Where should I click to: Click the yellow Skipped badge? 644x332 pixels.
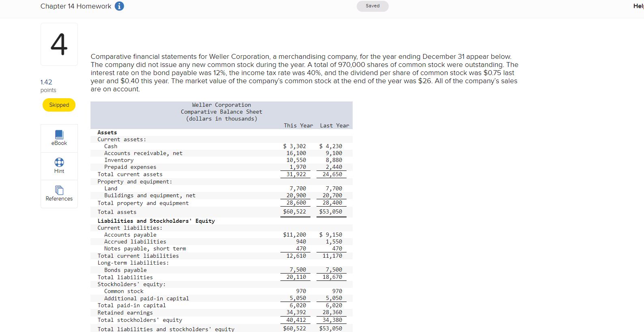point(59,105)
